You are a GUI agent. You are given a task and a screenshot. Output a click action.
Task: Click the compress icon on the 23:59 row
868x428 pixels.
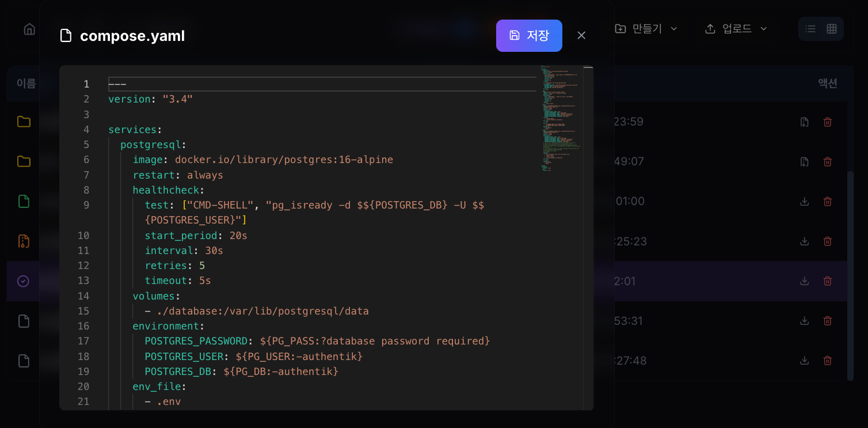coord(805,122)
